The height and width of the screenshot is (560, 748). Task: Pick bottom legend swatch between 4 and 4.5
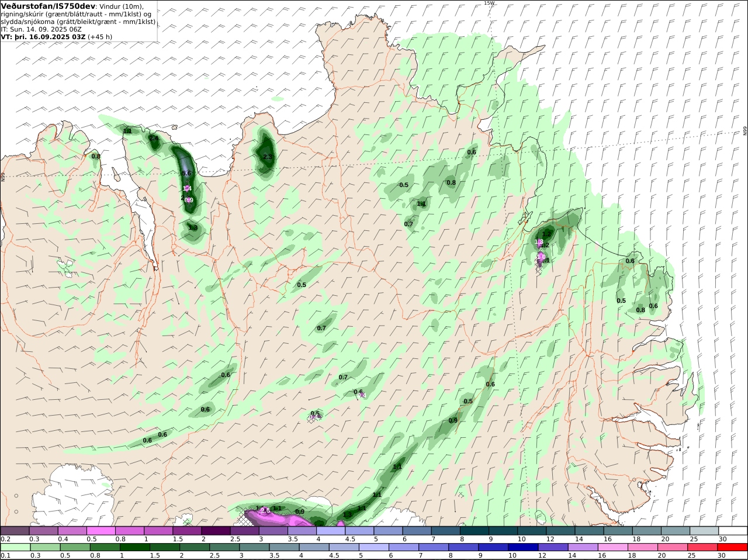[314, 548]
